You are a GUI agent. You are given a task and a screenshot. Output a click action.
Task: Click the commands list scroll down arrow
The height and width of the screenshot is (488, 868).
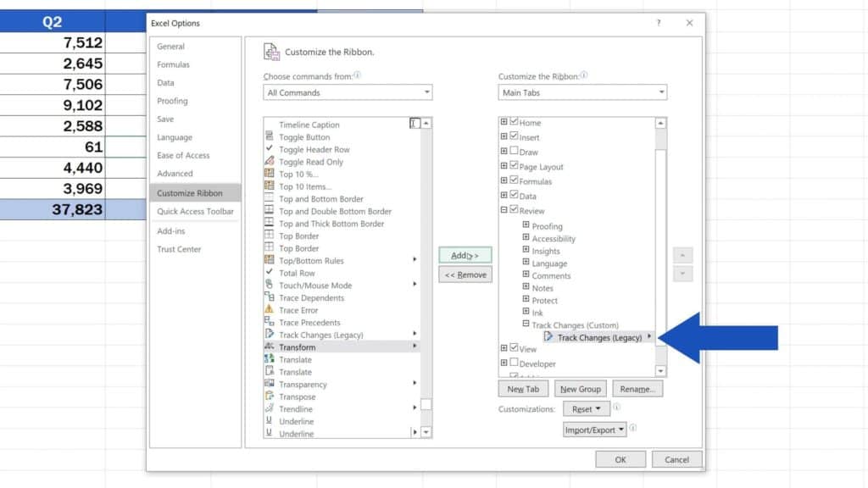pos(426,432)
